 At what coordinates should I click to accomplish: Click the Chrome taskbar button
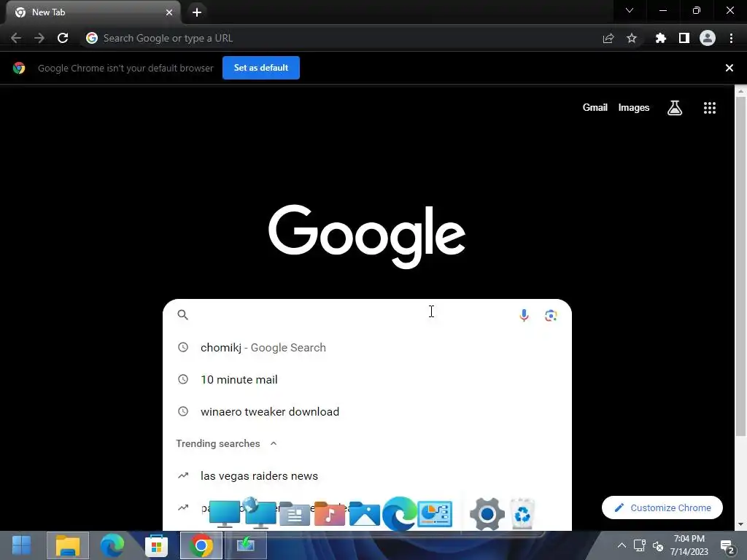201,545
